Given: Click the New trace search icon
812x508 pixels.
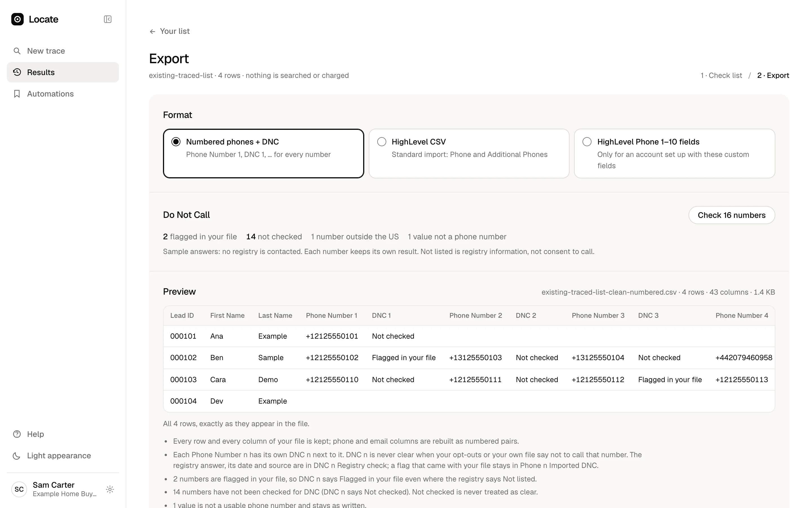Looking at the screenshot, I should [17, 51].
